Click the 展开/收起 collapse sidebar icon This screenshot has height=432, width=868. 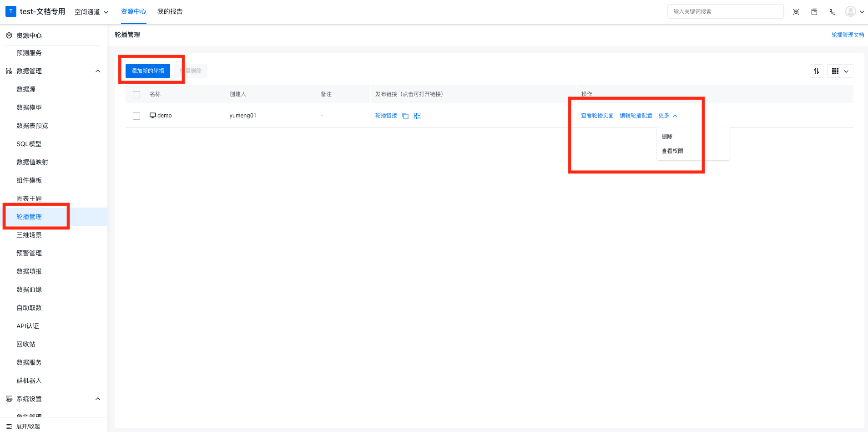point(9,427)
